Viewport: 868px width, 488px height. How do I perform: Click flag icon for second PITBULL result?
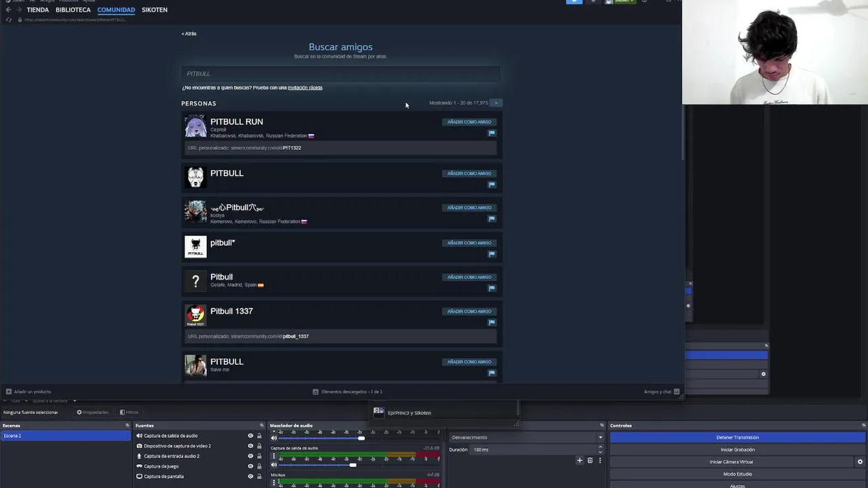(492, 184)
